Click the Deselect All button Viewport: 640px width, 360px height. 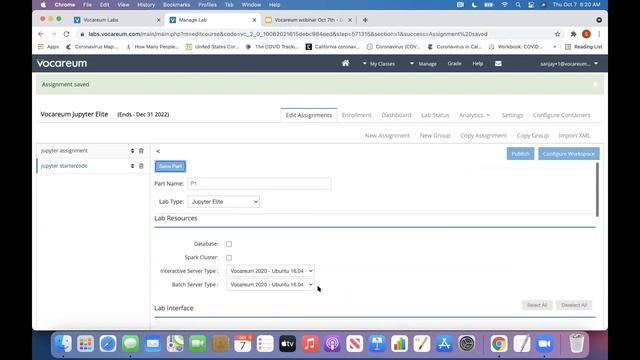coord(574,305)
